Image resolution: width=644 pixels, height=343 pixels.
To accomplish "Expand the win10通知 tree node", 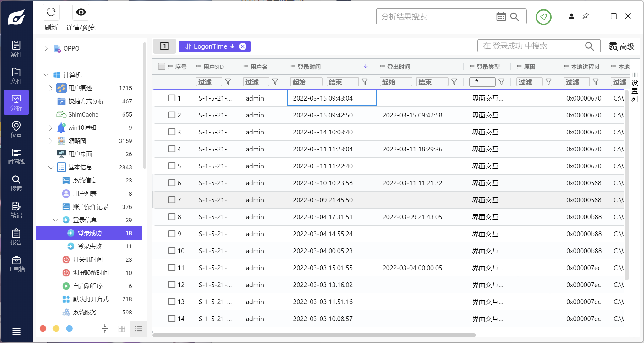I will pyautogui.click(x=51, y=128).
